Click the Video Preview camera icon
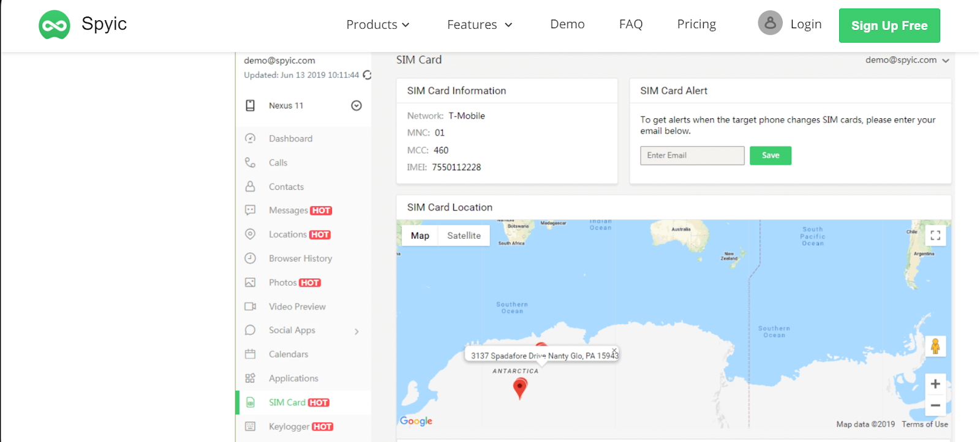The width and height of the screenshot is (980, 442). (250, 306)
